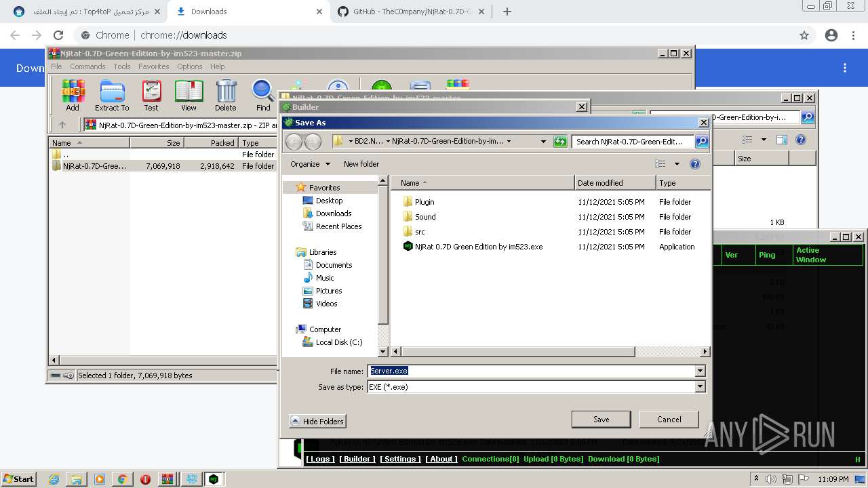Image resolution: width=868 pixels, height=488 pixels.
Task: Open a new Chrome tab
Action: [x=507, y=12]
